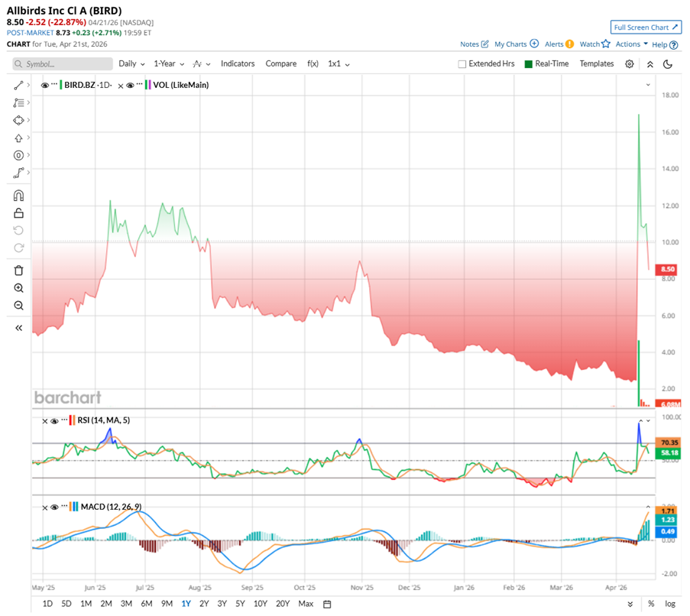690x616 pixels.
Task: Hide BIRD.BZ series eye icon
Action: pos(44,86)
